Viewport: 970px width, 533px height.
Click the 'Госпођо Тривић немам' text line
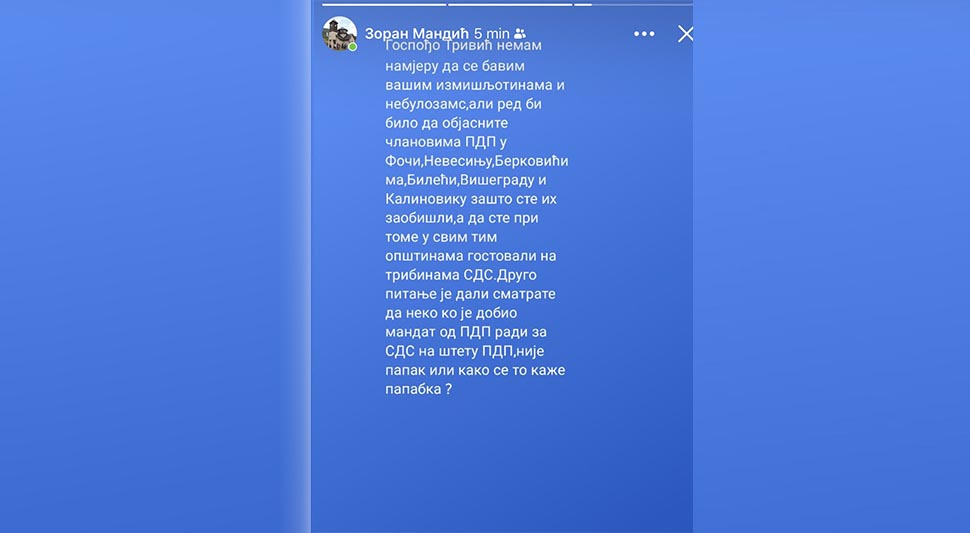(463, 46)
